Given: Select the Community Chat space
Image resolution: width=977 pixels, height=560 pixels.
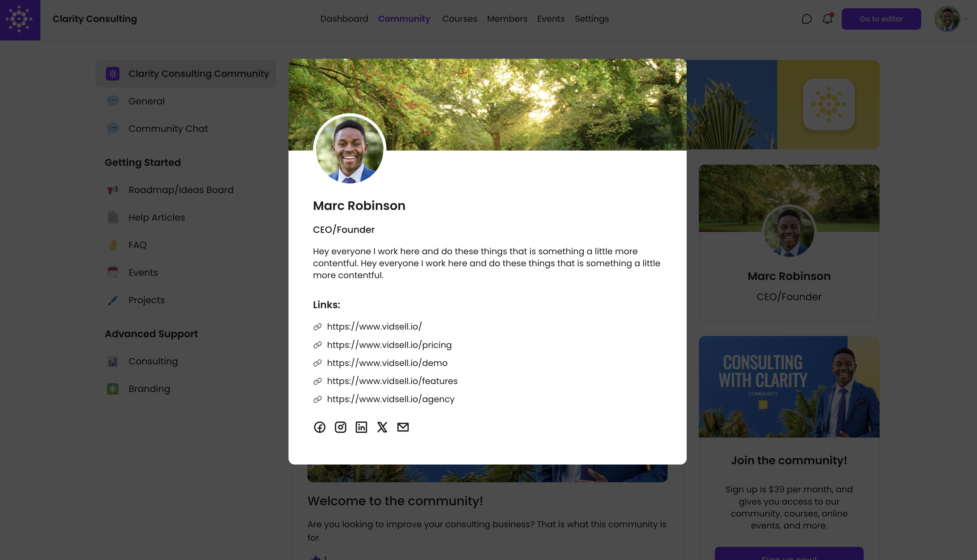Looking at the screenshot, I should [168, 129].
